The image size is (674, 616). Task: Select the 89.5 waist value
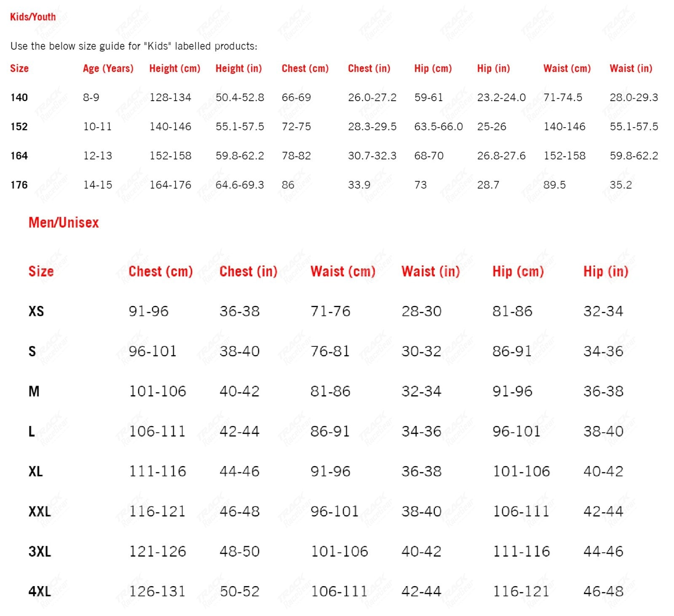click(x=554, y=185)
